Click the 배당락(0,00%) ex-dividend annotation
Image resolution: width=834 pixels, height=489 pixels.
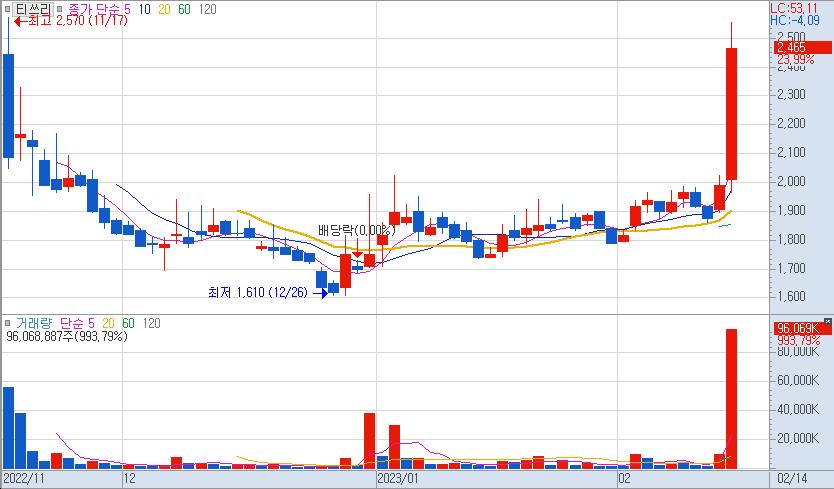[356, 230]
